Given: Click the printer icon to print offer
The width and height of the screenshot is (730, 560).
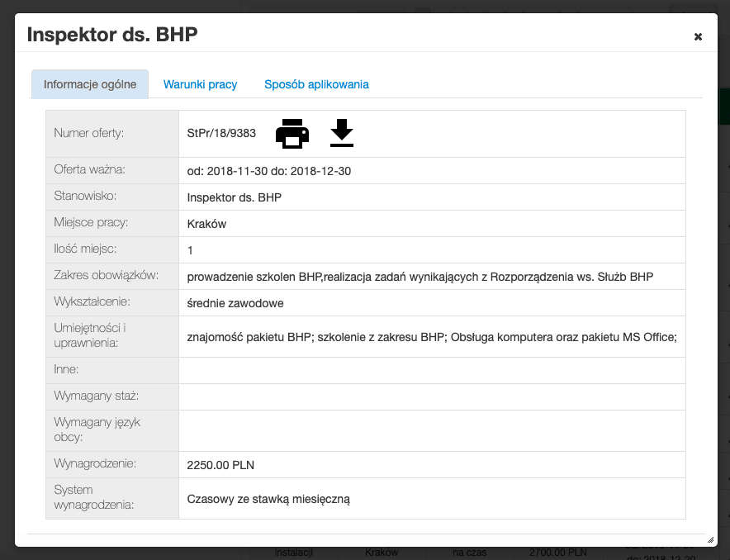Looking at the screenshot, I should [x=292, y=133].
